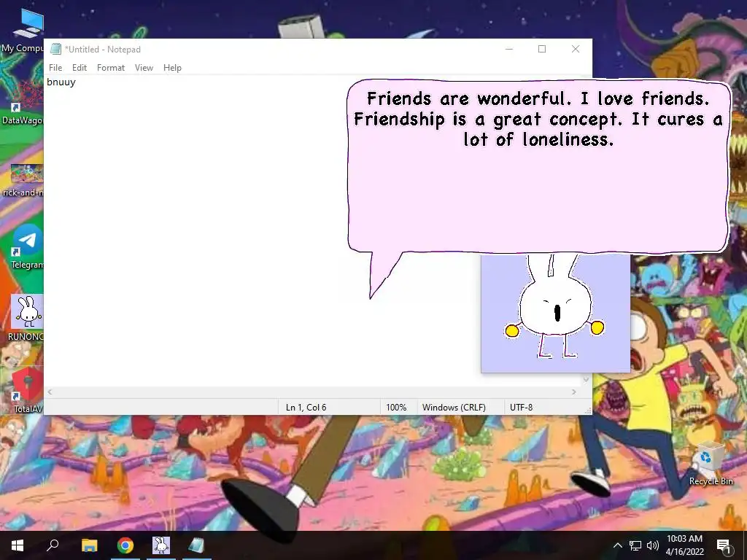Select the RUNONCE bunny desktop icon
Viewport: 747px width, 560px height.
point(26,318)
